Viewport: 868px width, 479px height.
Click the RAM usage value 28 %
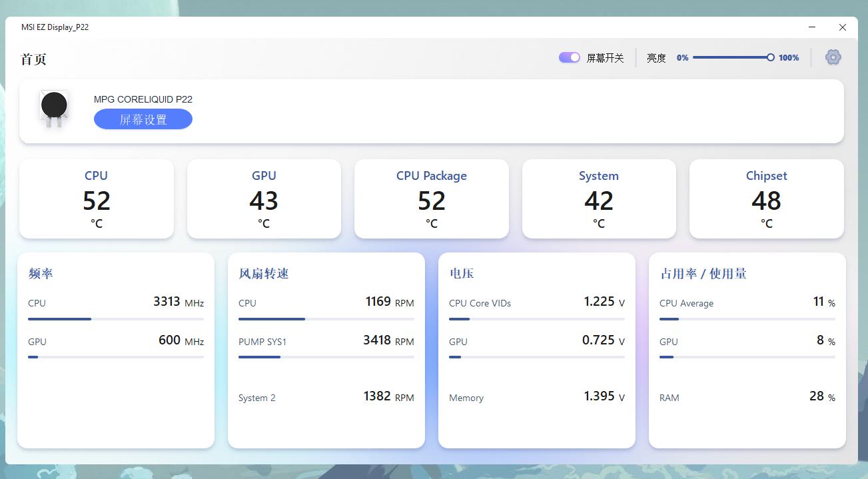pos(823,396)
